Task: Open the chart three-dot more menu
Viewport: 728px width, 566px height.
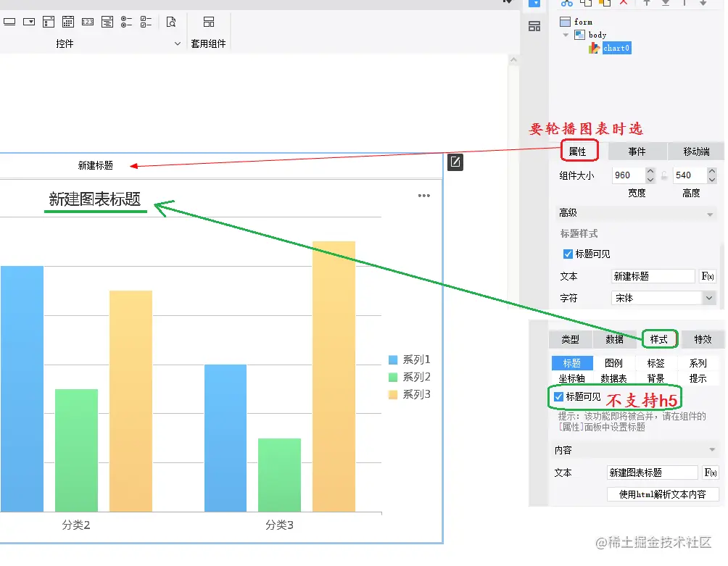Action: (x=424, y=196)
